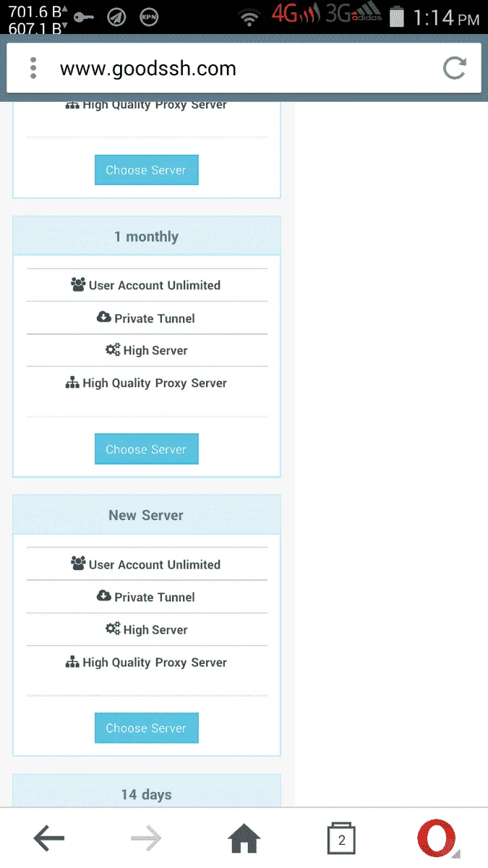Screen dimensions: 488x868
Task: Click gears icon in New Server card
Action: coord(113,629)
